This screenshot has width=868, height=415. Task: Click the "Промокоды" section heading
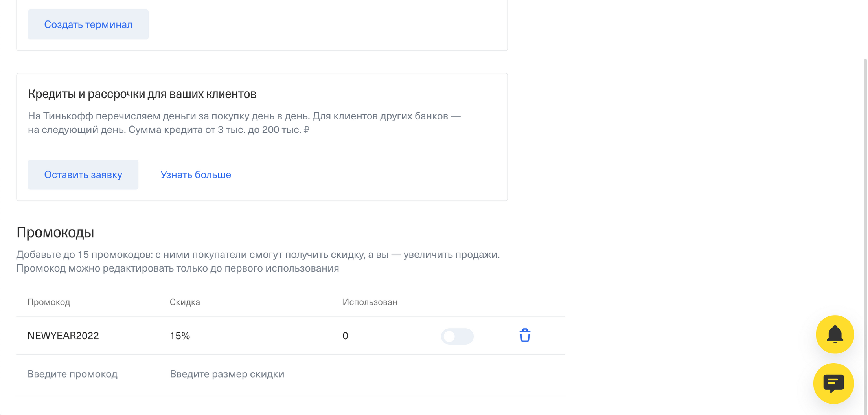click(55, 232)
